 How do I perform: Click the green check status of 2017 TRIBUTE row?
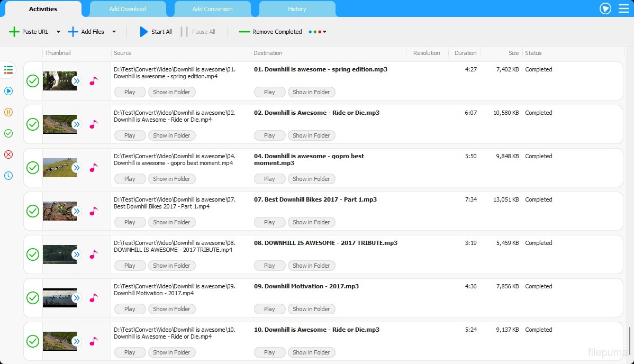point(33,254)
